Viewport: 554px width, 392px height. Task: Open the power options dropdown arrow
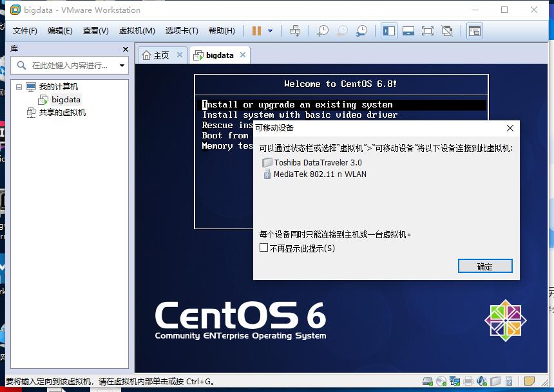pos(271,31)
